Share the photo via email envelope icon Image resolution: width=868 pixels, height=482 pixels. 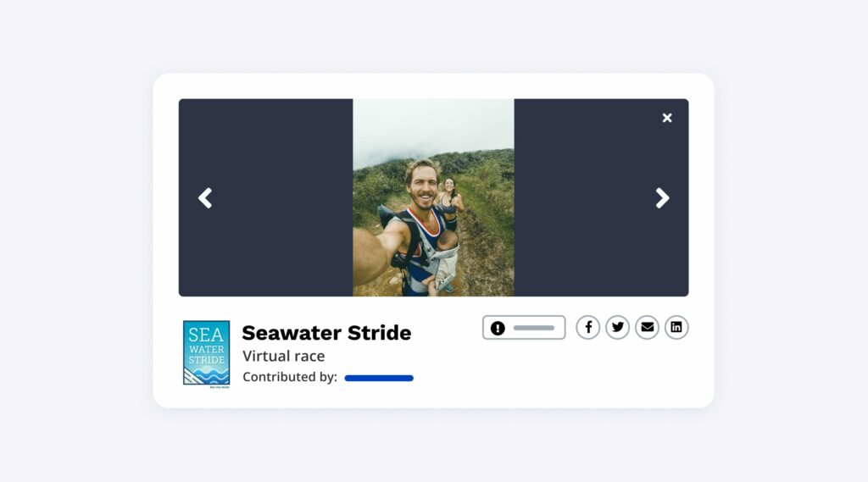(647, 328)
